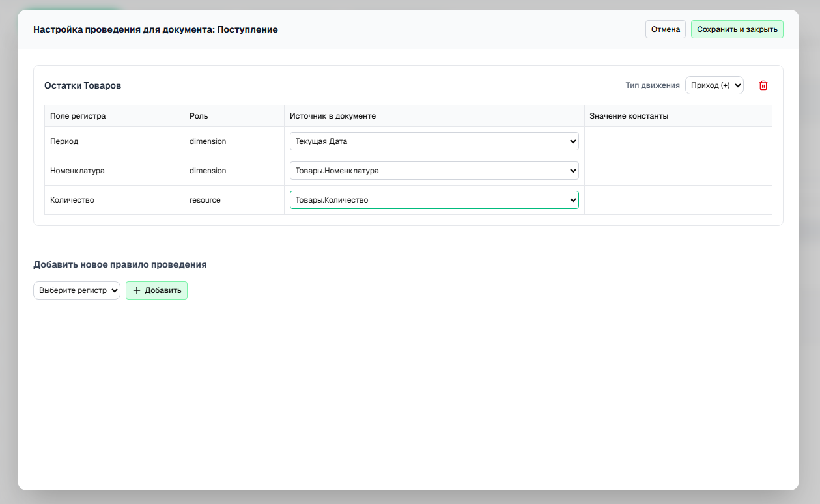820x504 pixels.
Task: Select the Номенклатура field cell
Action: click(x=114, y=171)
